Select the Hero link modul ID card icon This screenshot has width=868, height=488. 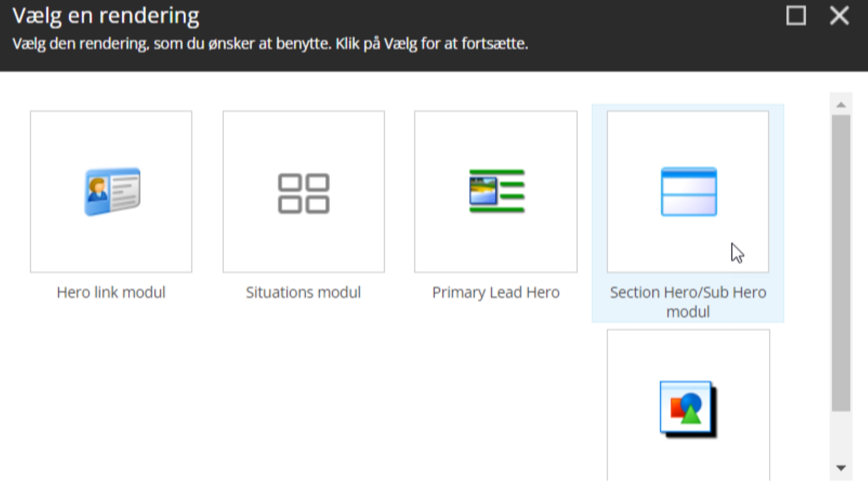tap(112, 192)
